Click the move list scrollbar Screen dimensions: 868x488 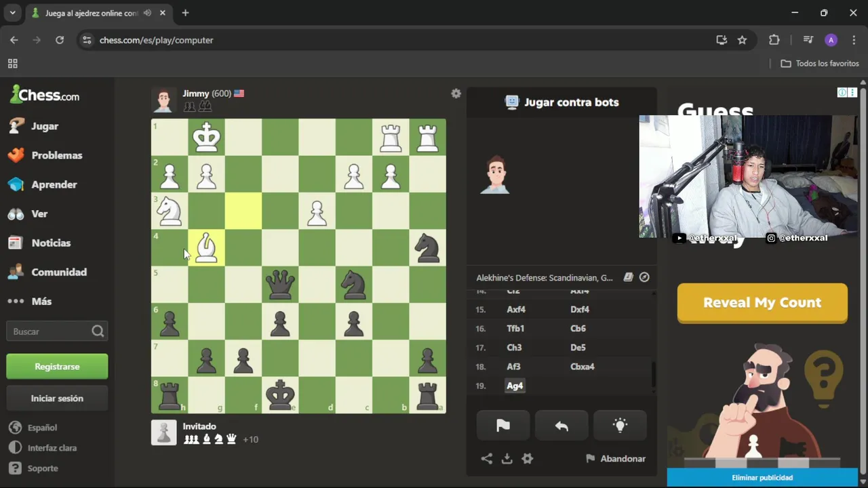click(654, 374)
